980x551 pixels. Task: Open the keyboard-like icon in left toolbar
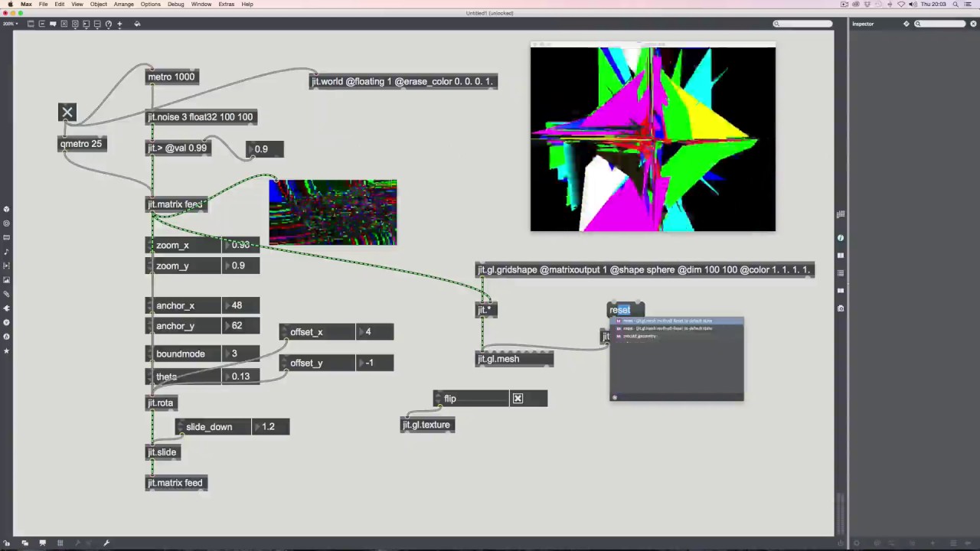[7, 237]
